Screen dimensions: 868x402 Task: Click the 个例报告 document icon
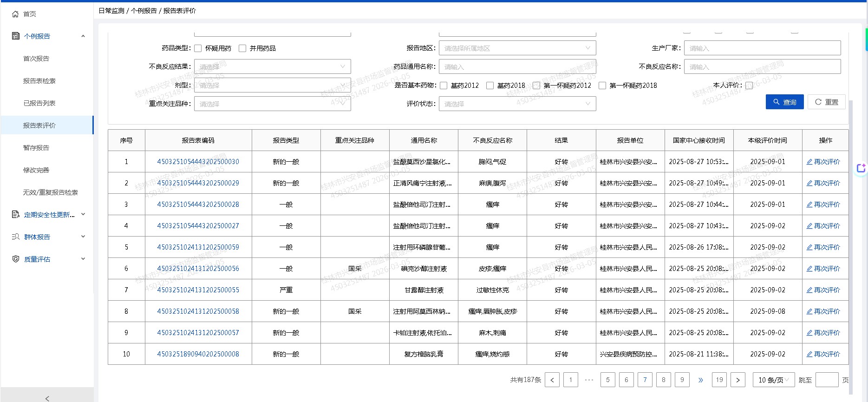[16, 36]
